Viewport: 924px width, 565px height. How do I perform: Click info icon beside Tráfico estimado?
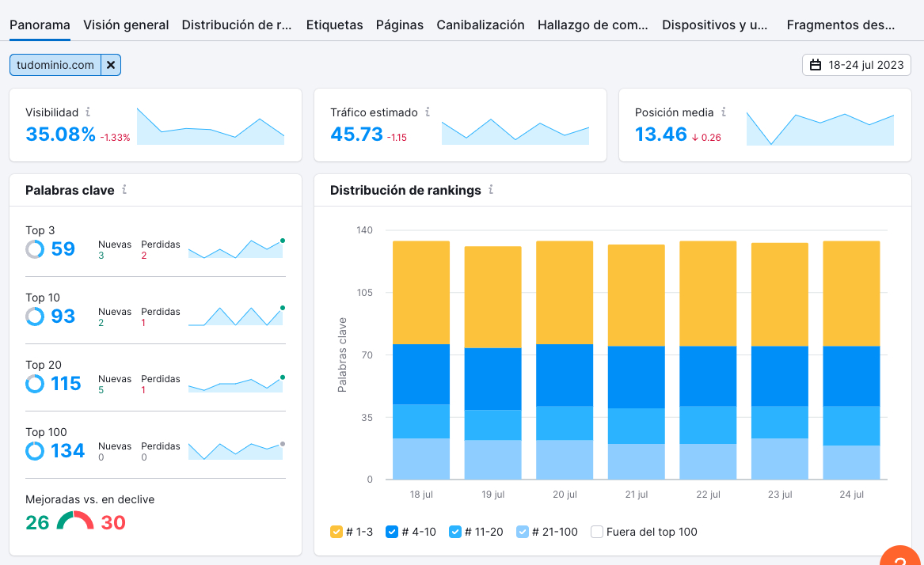428,112
